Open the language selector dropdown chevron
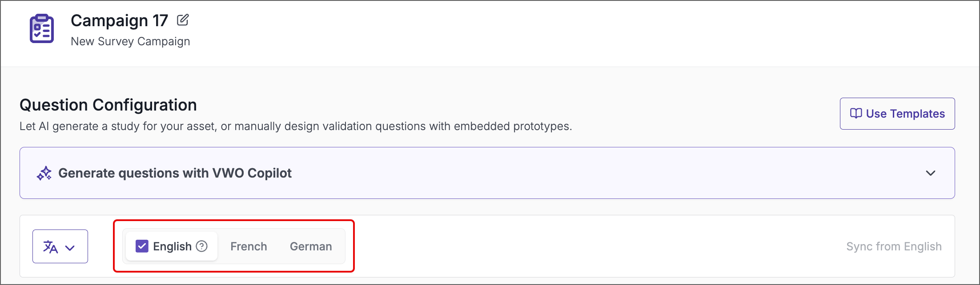The image size is (980, 285). 70,247
